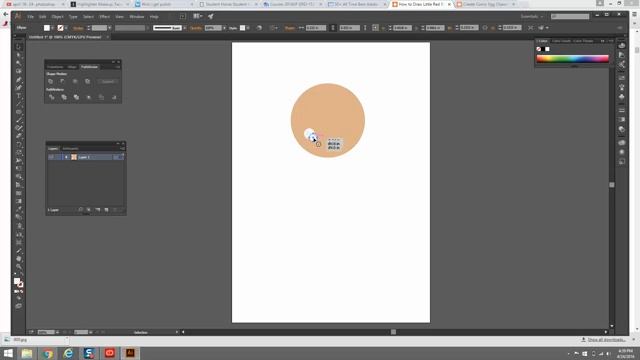Click the search field in application bar
This screenshot has width=640, height=360.
(x=570, y=16)
